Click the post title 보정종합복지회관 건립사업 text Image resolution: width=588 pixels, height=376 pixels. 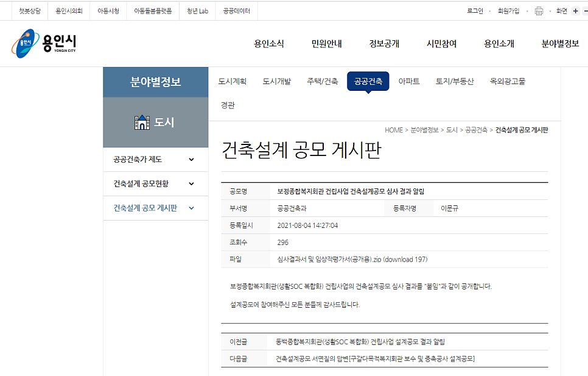pyautogui.click(x=351, y=191)
